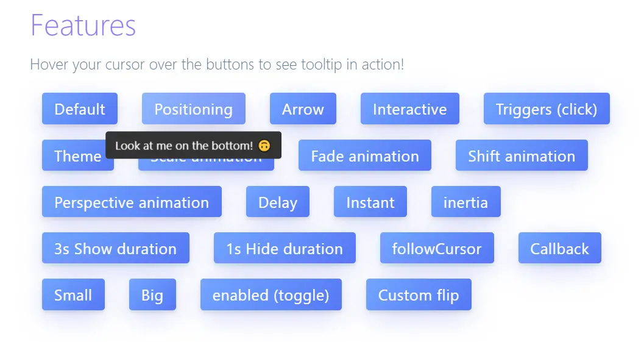644x342 pixels.
Task: Click the Arrow demo button
Action: pos(303,109)
